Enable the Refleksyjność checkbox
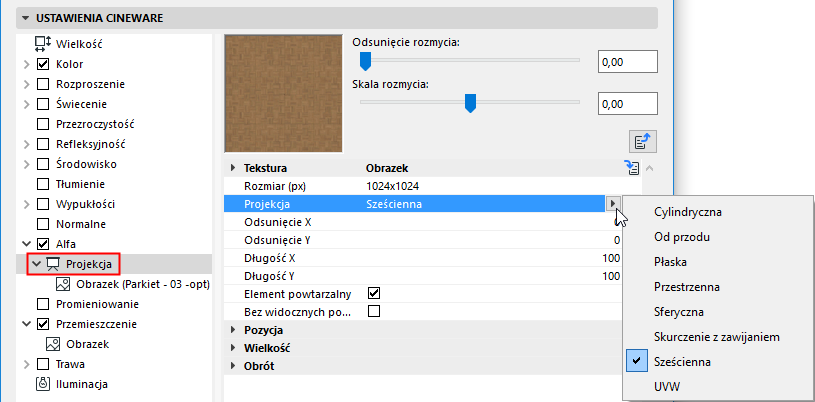This screenshot has width=815, height=402. 43,144
